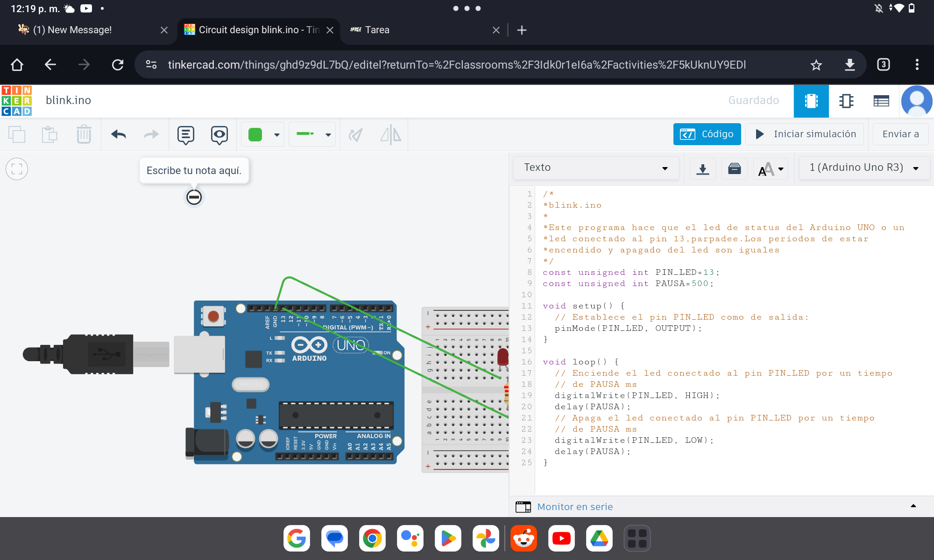Switch to schematic view icon
Viewport: 934px width, 560px height.
point(846,101)
